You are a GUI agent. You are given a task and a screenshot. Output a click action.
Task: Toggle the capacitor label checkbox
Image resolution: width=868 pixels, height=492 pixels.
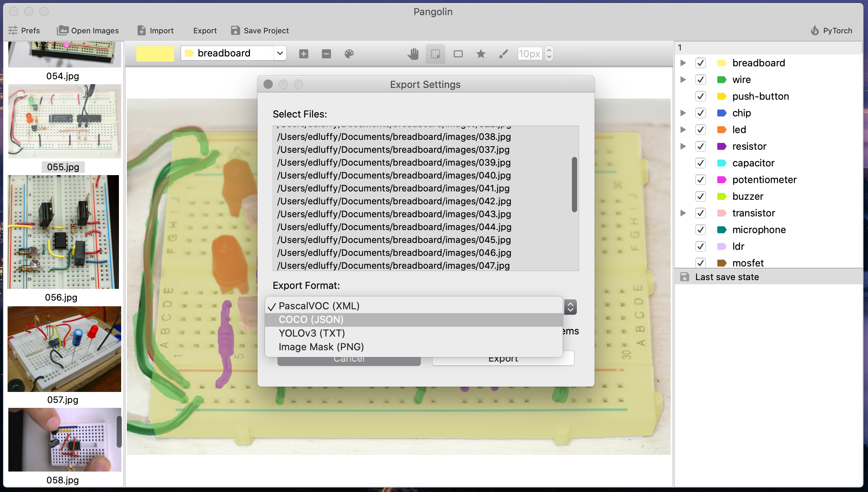(701, 163)
